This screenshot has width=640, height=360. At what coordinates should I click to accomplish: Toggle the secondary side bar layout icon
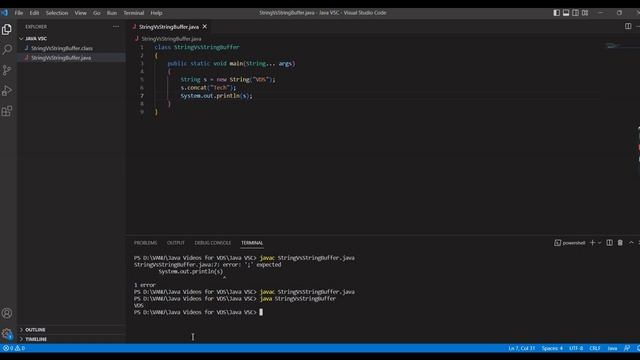575,13
